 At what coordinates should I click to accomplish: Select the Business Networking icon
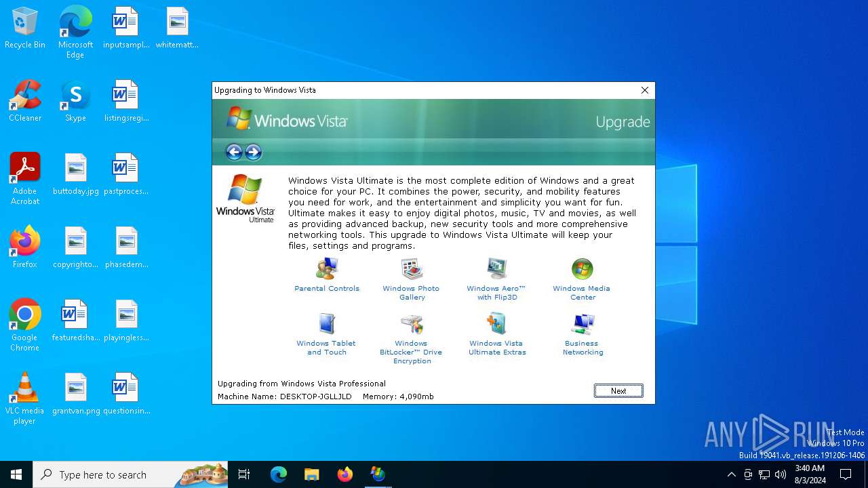(x=583, y=323)
